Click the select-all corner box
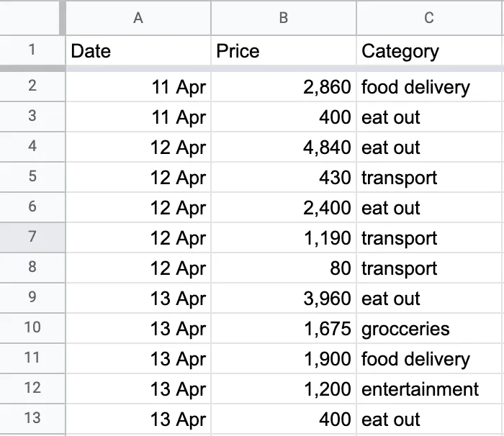 point(32,17)
